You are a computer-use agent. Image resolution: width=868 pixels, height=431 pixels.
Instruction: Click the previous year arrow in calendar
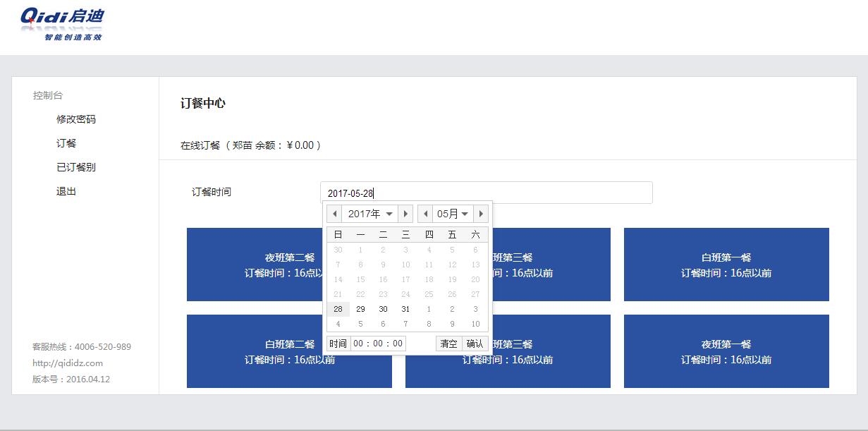334,214
